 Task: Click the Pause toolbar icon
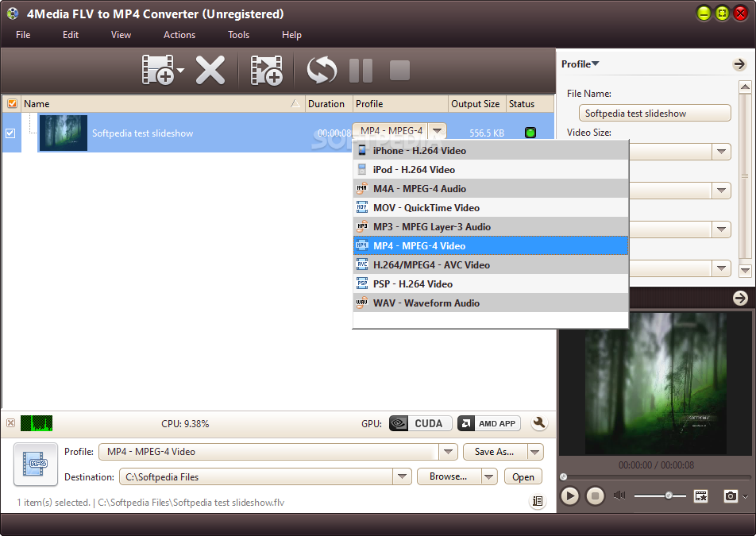point(361,71)
